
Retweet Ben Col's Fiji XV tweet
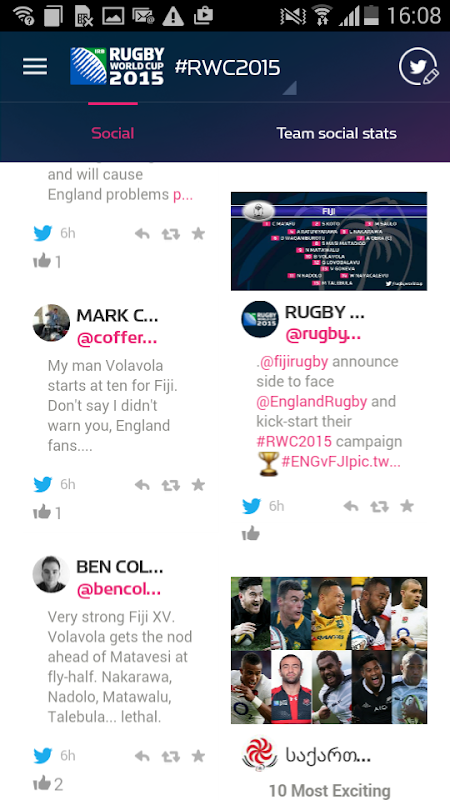pyautogui.click(x=170, y=756)
